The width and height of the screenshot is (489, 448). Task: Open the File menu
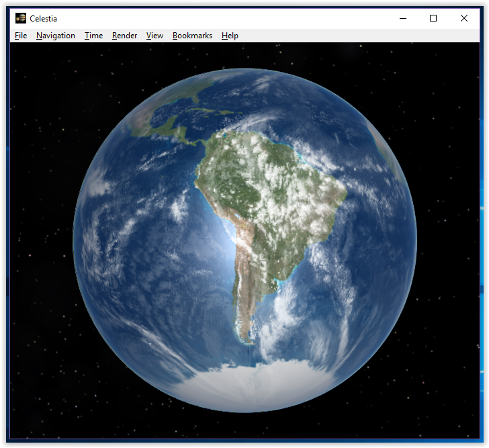21,36
